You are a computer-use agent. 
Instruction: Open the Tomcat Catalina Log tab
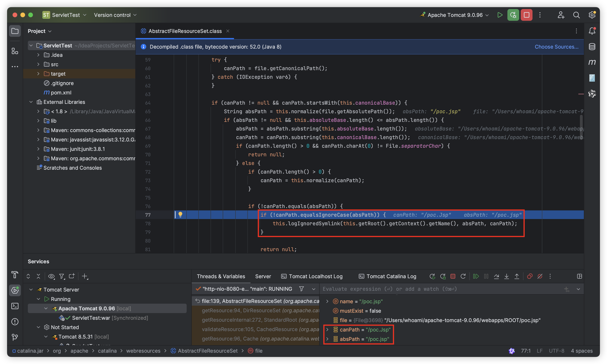[x=387, y=276]
